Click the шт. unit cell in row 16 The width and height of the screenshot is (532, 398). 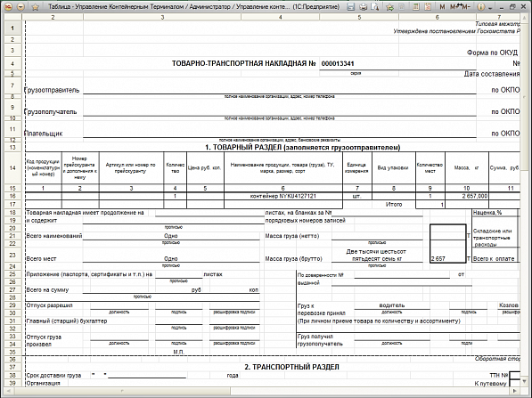pyautogui.click(x=357, y=196)
